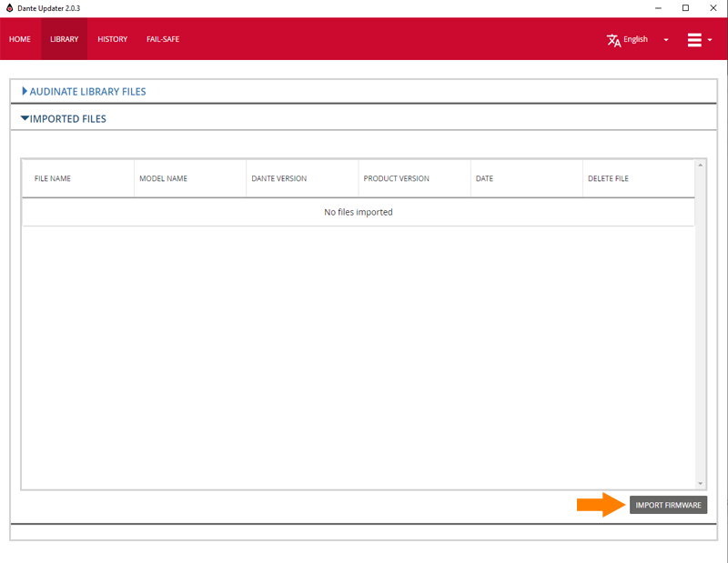Collapse the Imported Files section
The height and width of the screenshot is (563, 728).
(64, 118)
